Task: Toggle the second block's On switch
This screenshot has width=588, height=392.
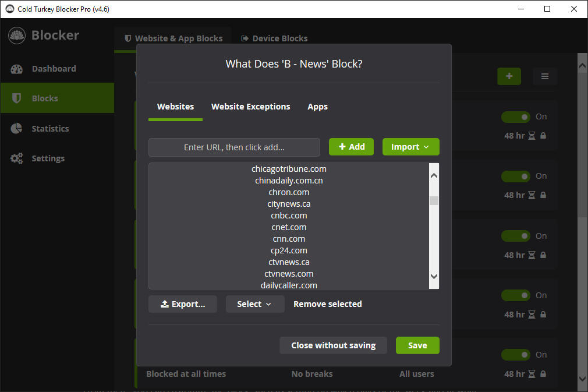Action: 516,176
